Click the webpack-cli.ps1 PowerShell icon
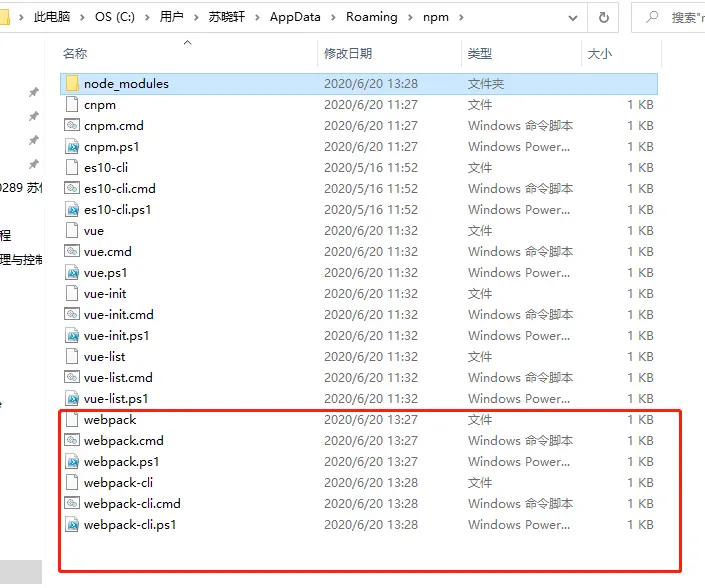This screenshot has width=705, height=588. [x=72, y=524]
